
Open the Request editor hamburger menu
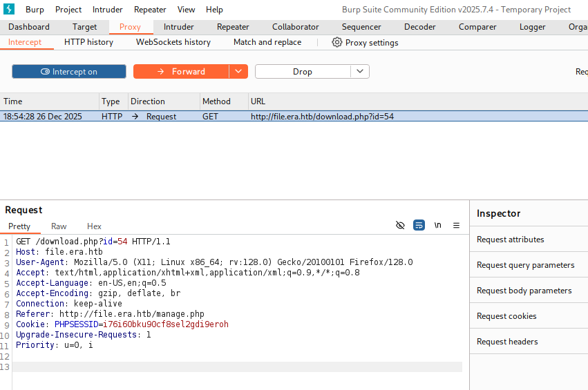coord(456,226)
